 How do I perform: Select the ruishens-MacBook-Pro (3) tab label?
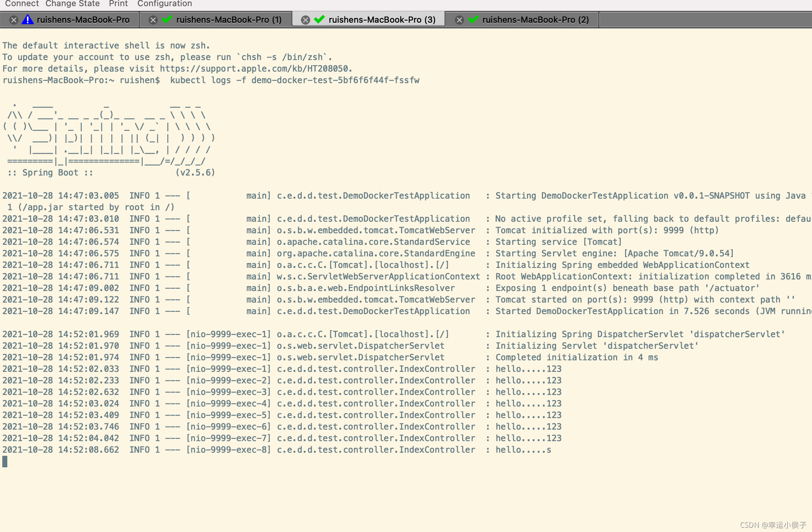pos(382,20)
